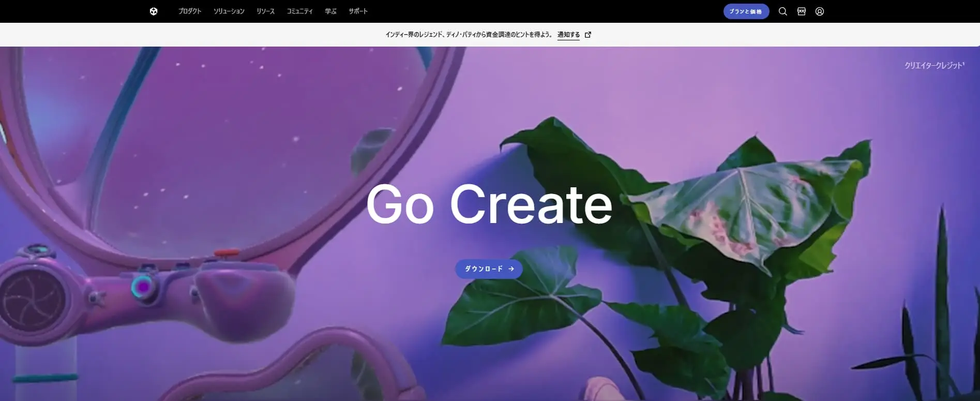
Task: Click the Go Create headline
Action: pos(489,204)
